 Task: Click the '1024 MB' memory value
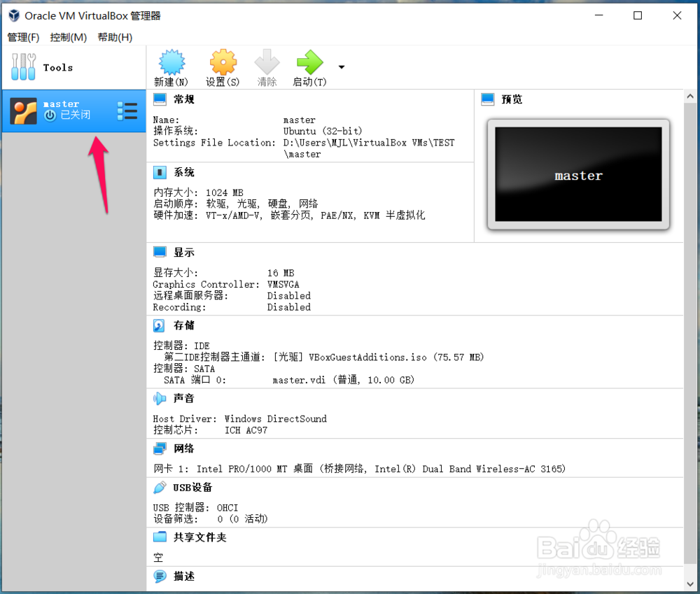point(224,192)
